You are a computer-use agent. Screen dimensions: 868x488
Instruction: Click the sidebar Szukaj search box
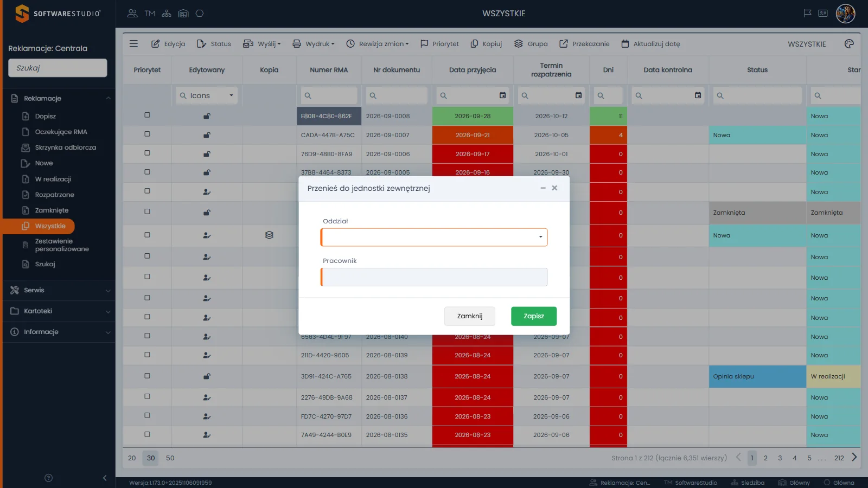coord(58,68)
